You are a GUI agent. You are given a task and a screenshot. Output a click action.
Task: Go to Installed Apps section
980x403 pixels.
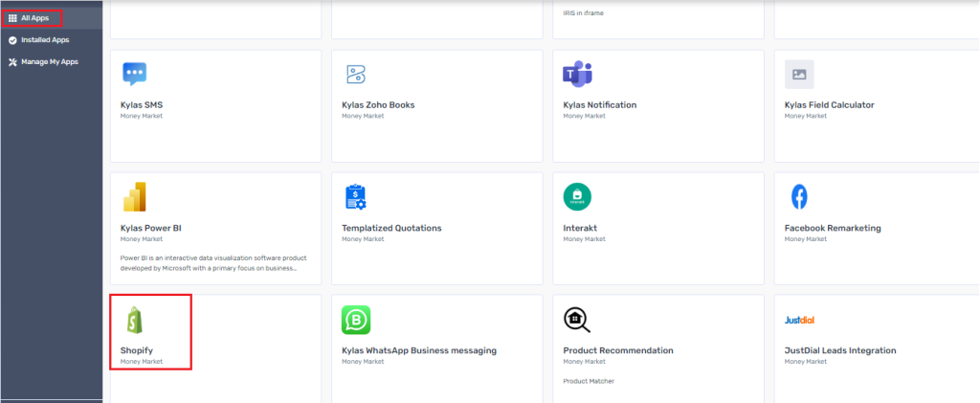[45, 40]
